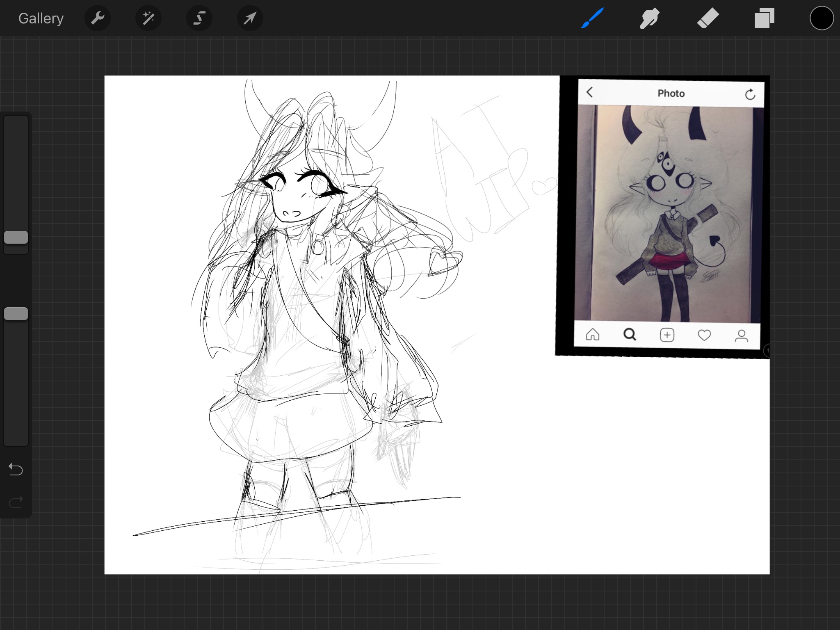Viewport: 840px width, 630px height.
Task: Click the plus add-post icon in reference image
Action: tap(667, 335)
